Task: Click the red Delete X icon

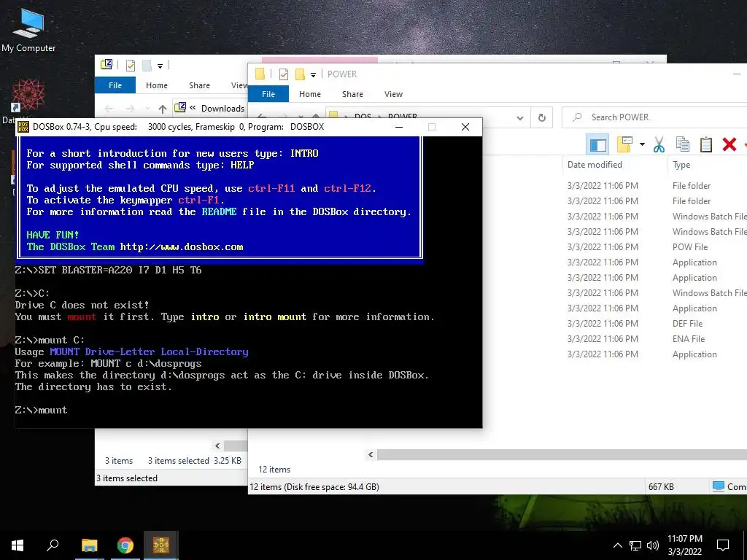Action: click(729, 144)
